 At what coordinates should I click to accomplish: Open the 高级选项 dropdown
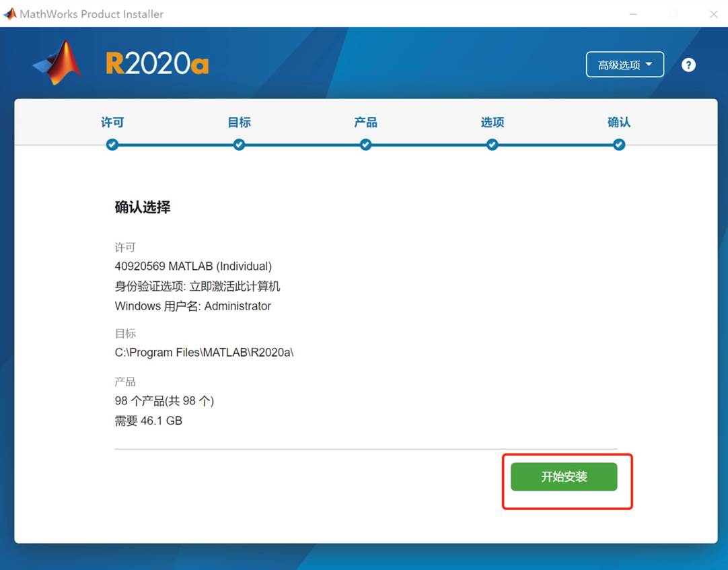coord(624,65)
